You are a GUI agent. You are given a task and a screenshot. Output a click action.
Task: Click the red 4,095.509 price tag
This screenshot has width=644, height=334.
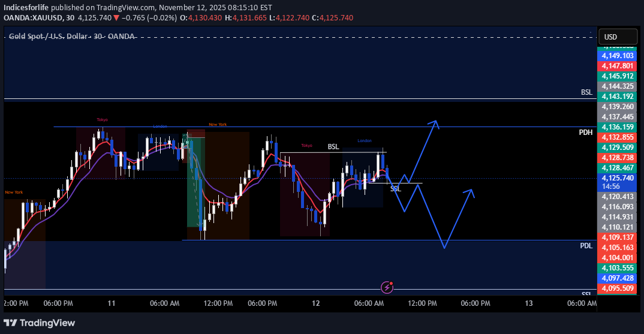(618, 288)
